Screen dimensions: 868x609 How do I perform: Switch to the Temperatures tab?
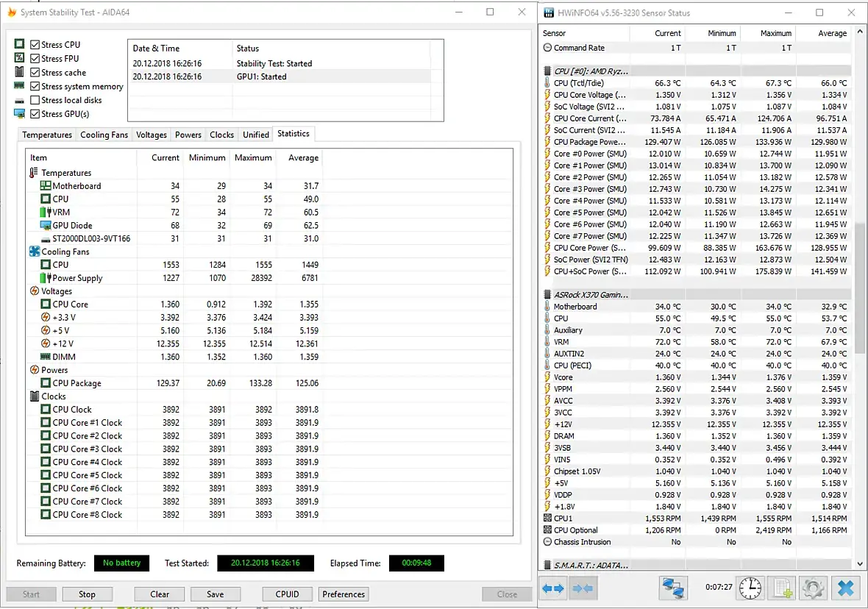[x=47, y=135]
